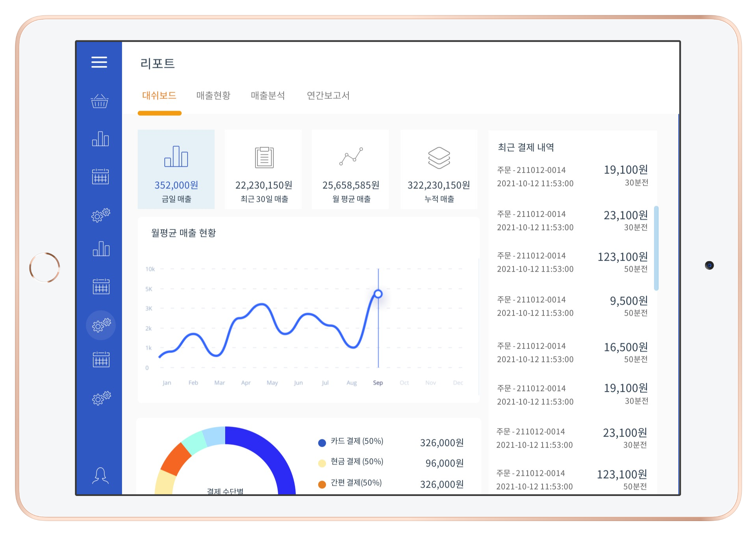Switch to the 매출현황 tab
This screenshot has height=536, width=756.
[213, 95]
